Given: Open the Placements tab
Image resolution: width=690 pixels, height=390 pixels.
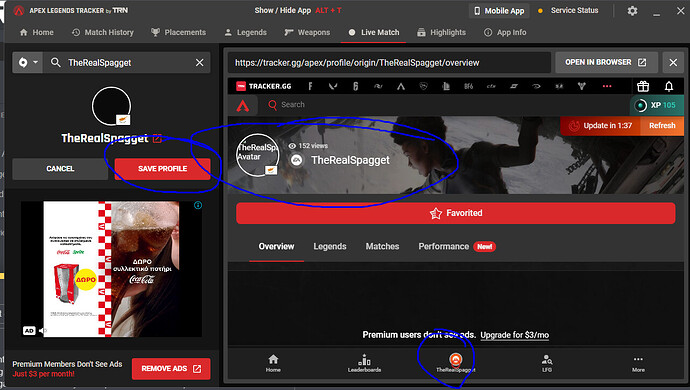Looking at the screenshot, I should (179, 32).
